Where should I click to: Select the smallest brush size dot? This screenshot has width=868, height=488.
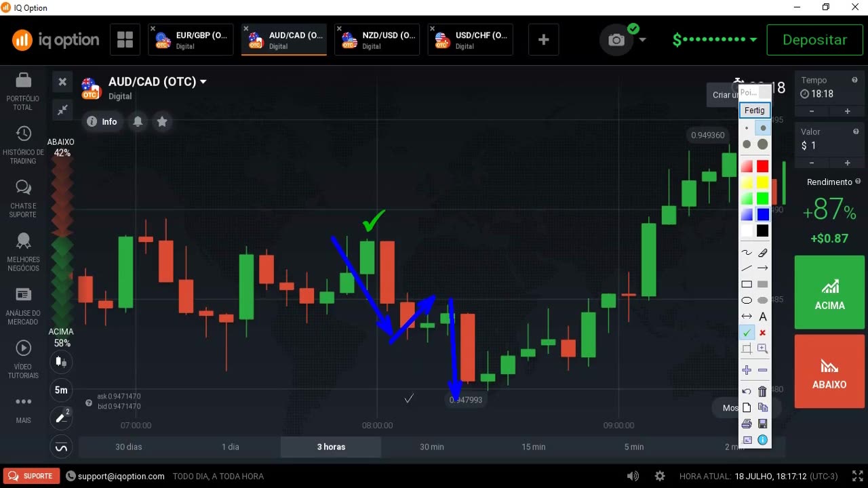pyautogui.click(x=747, y=128)
